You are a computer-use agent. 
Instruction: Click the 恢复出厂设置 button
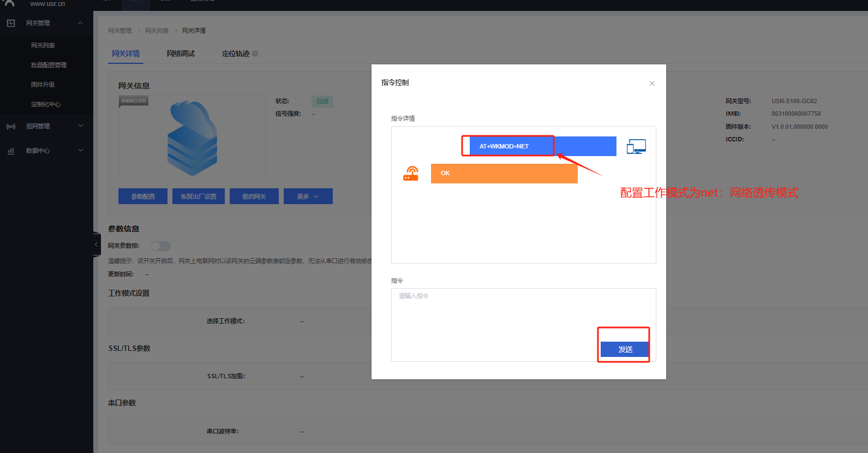point(199,196)
